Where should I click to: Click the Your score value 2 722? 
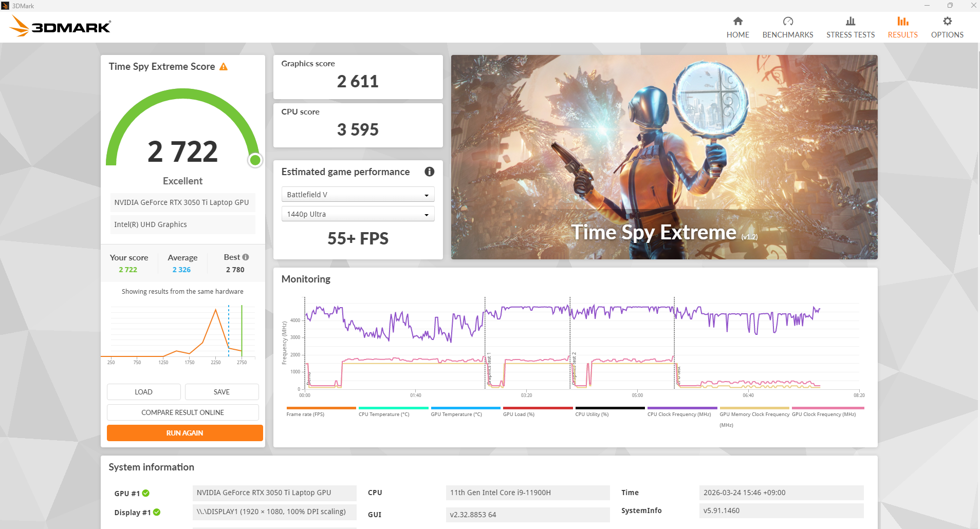click(x=128, y=270)
